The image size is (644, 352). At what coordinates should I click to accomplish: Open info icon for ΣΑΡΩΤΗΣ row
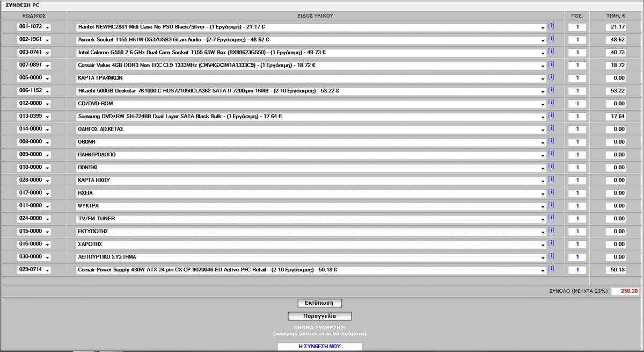tap(551, 243)
